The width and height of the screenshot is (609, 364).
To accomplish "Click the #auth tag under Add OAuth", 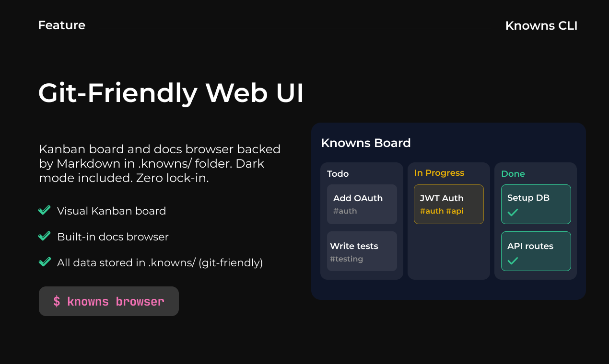I will (345, 211).
